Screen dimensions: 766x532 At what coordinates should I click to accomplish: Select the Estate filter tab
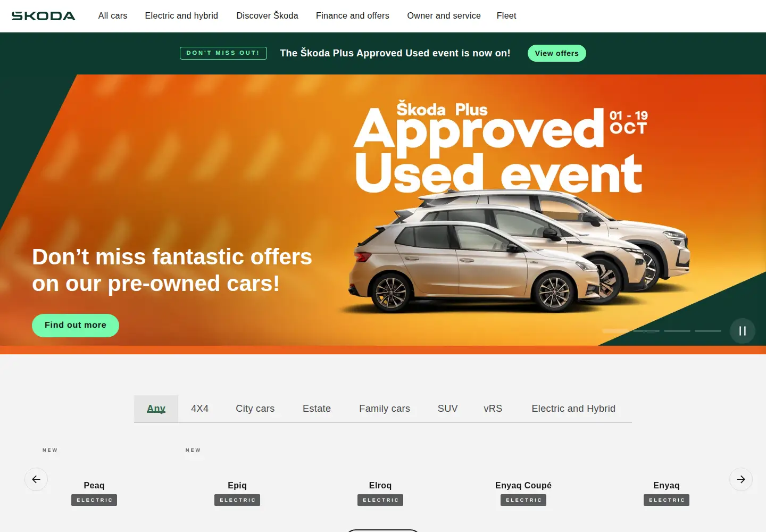(x=317, y=409)
